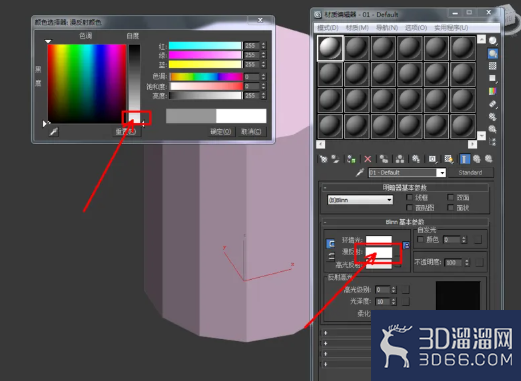Image resolution: width=521 pixels, height=381 pixels.
Task: Select the first active sample slot sphere
Action: coord(330,48)
